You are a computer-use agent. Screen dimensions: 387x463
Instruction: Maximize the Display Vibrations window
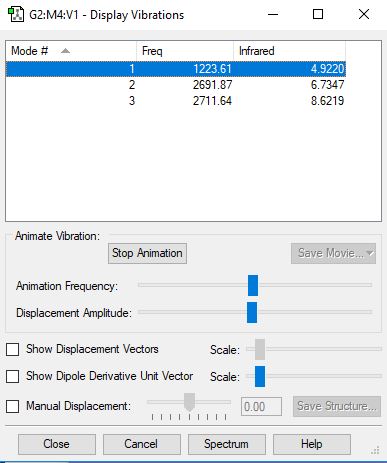pos(318,14)
